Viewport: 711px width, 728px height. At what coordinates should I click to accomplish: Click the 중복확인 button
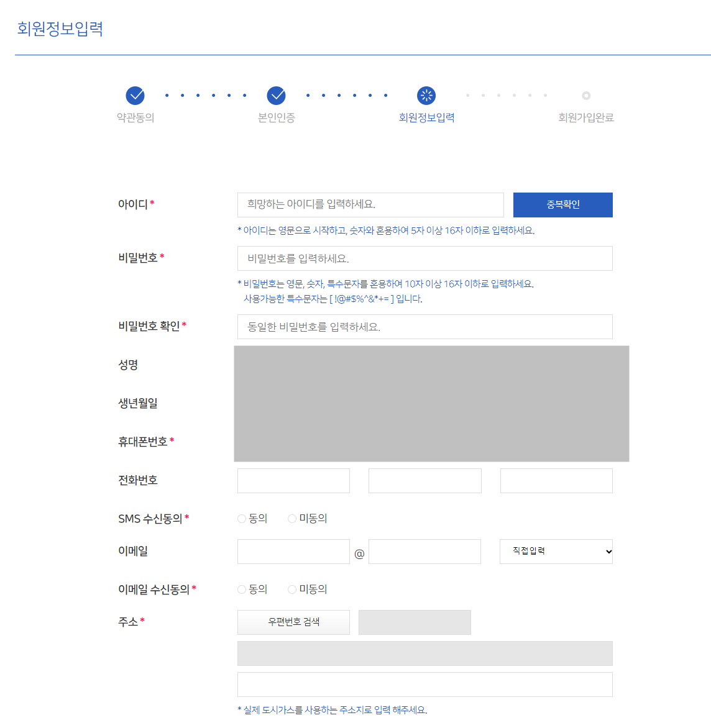pos(562,205)
